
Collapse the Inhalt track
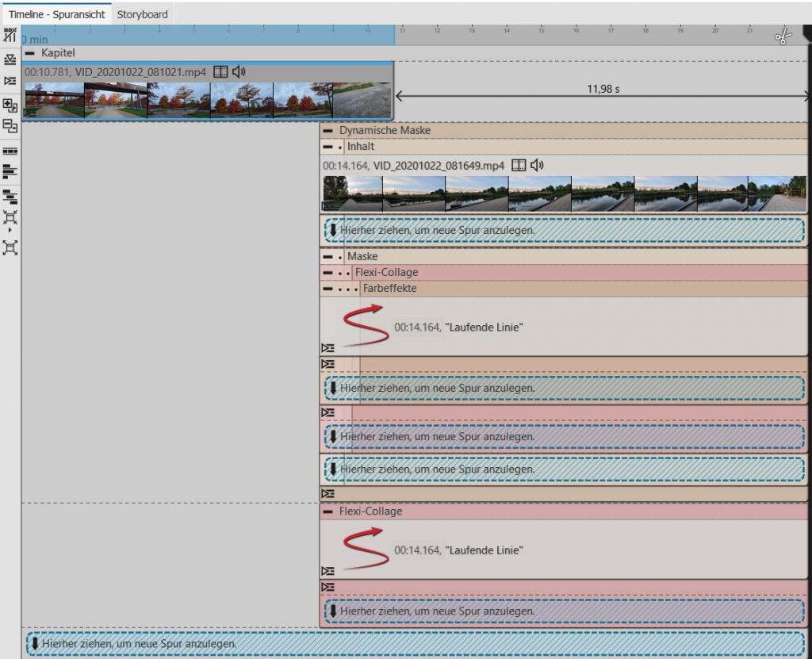(x=328, y=147)
